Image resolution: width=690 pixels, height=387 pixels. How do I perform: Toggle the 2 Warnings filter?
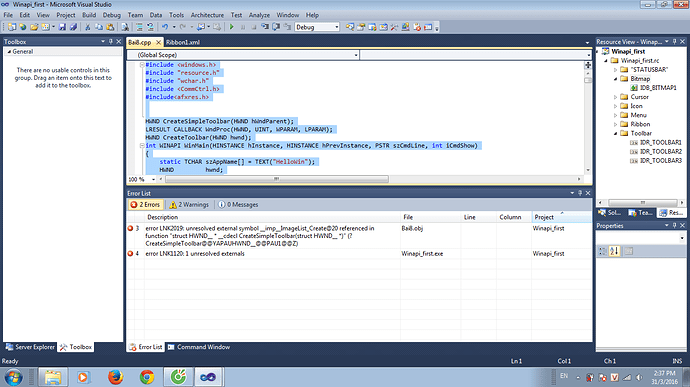click(x=189, y=205)
